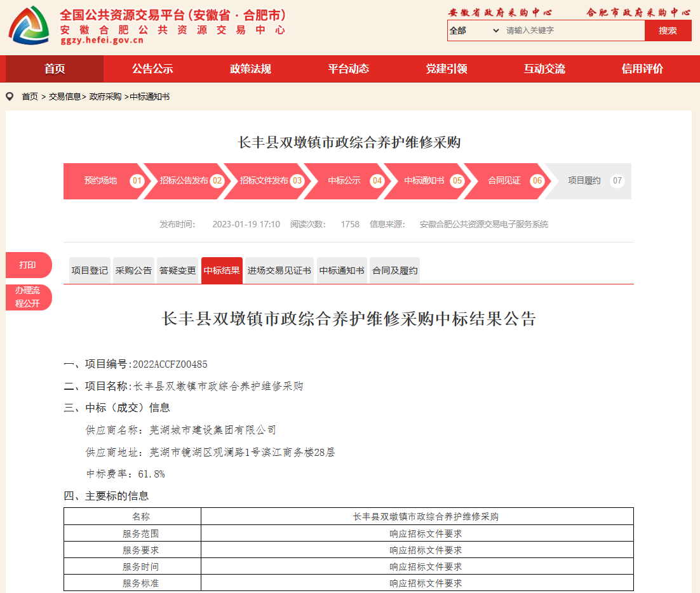Open the 合肥市政府采购中心 link

(x=638, y=12)
